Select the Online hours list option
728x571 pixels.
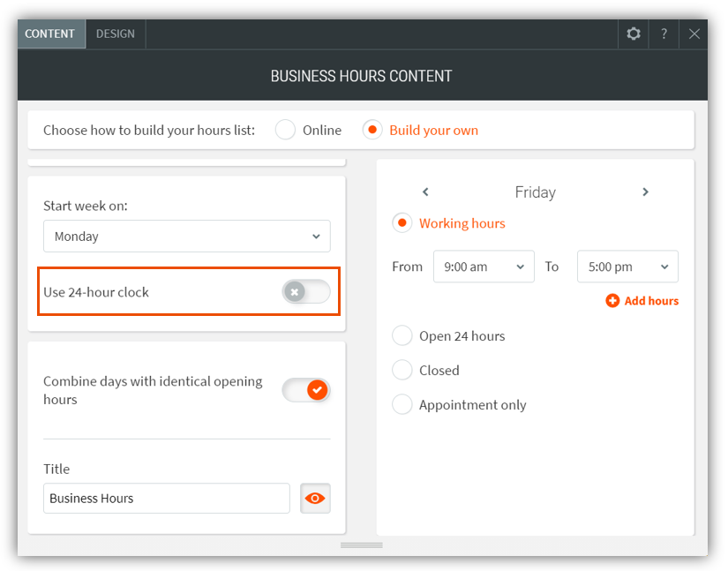point(285,130)
